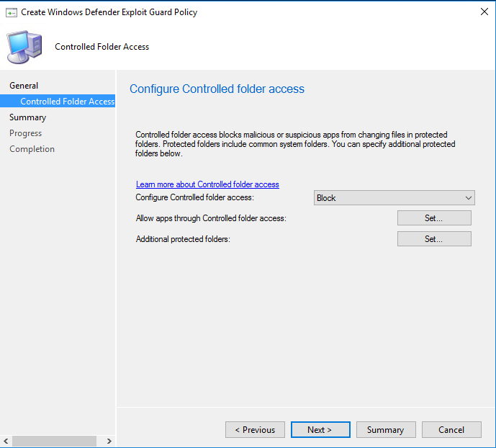
Task: Click the sidebar scrollbar right arrow
Action: [x=109, y=441]
